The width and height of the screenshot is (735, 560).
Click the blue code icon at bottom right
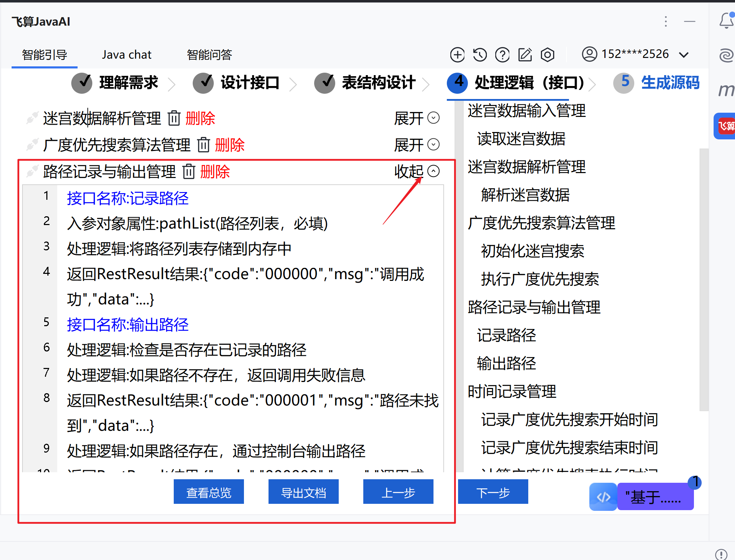tap(603, 497)
